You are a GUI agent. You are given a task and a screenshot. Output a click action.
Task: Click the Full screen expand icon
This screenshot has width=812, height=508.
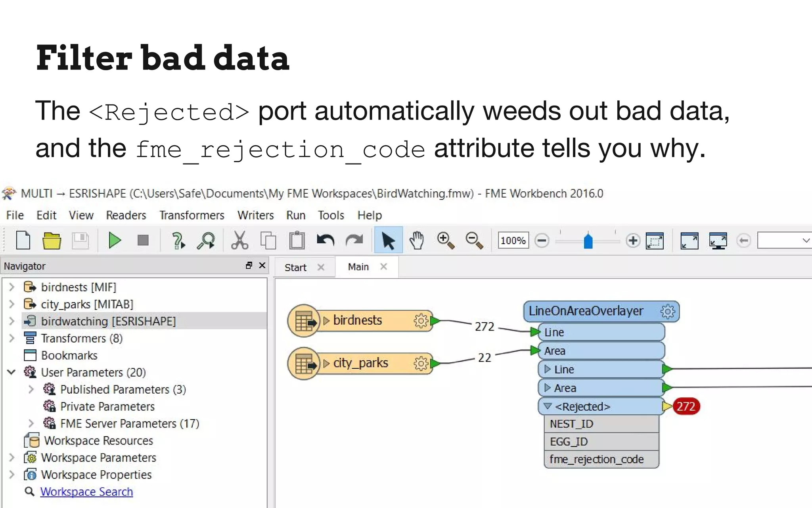click(689, 241)
